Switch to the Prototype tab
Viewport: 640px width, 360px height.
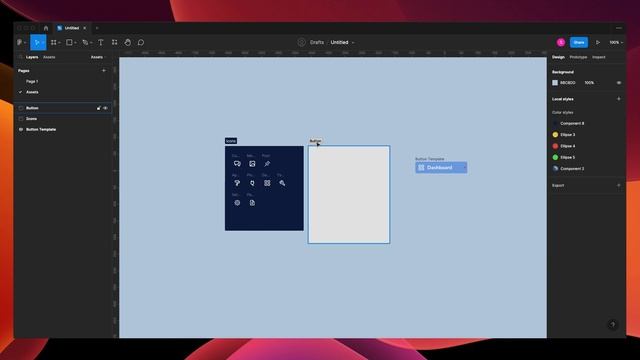(578, 57)
